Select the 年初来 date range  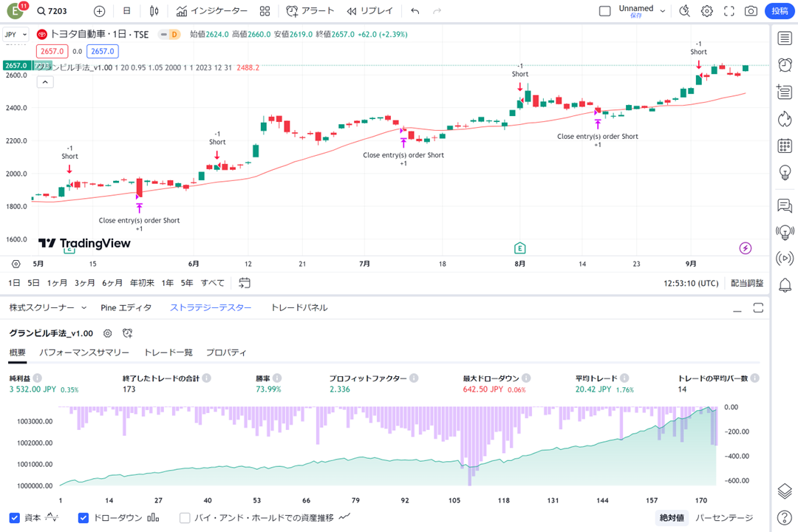142,283
